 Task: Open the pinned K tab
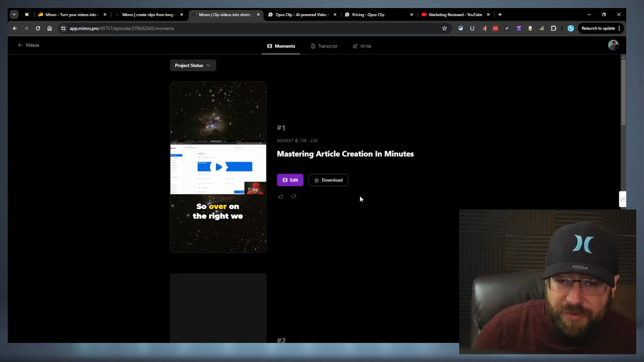pyautogui.click(x=27, y=15)
